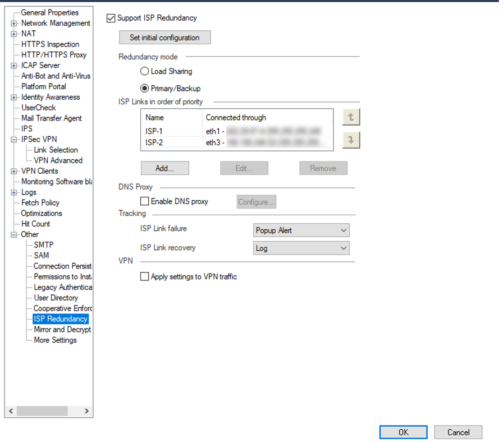
Task: Move selected ISP link up in priority
Action: pos(351,117)
